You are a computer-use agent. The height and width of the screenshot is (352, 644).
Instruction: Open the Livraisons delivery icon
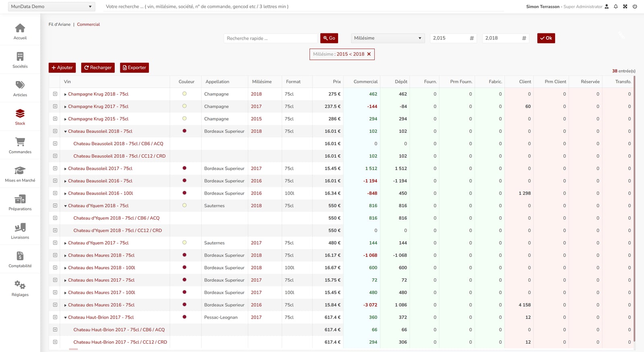coord(20,227)
